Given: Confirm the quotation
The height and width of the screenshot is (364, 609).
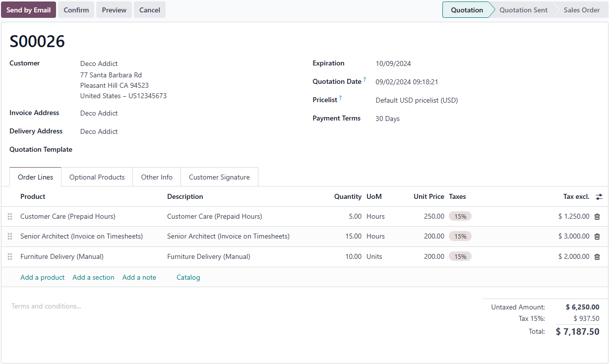Looking at the screenshot, I should click(76, 10).
